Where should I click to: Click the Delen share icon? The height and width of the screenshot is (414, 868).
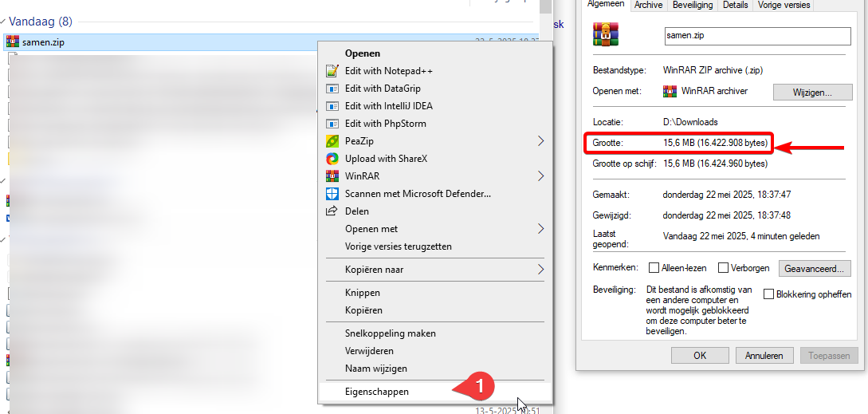(x=332, y=211)
